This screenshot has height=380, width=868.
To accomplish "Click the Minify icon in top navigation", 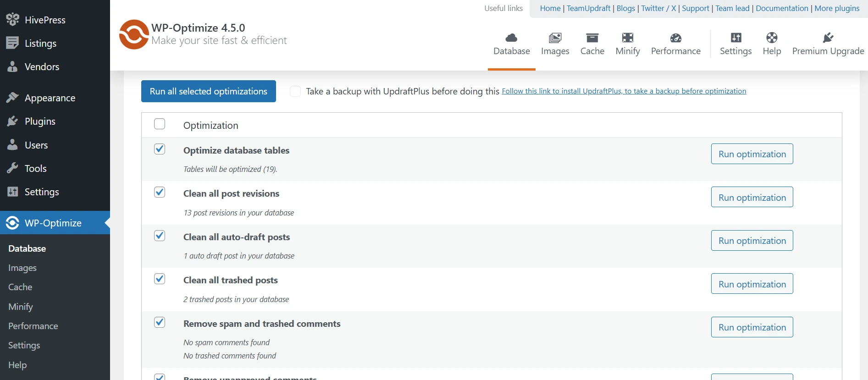I will point(627,38).
